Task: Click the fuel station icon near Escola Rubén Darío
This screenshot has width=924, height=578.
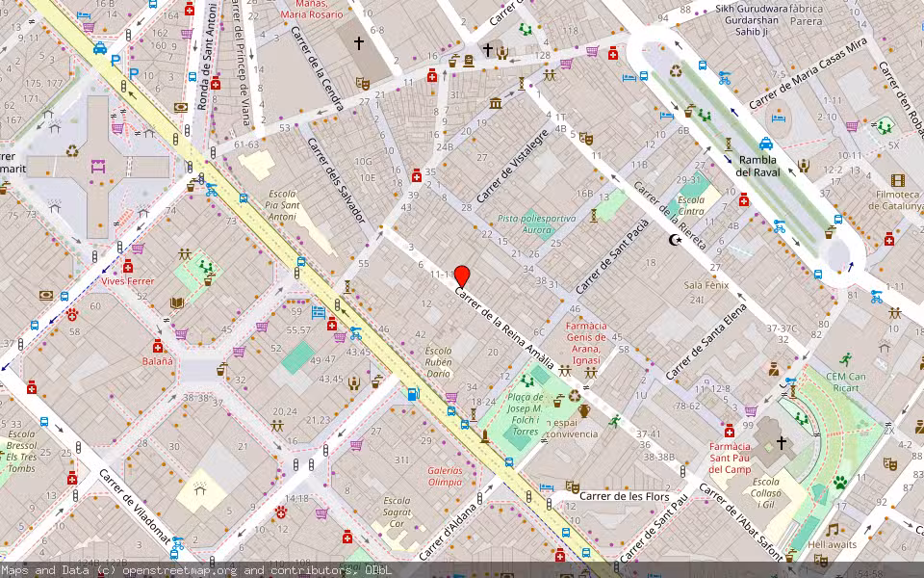Action: 413,395
